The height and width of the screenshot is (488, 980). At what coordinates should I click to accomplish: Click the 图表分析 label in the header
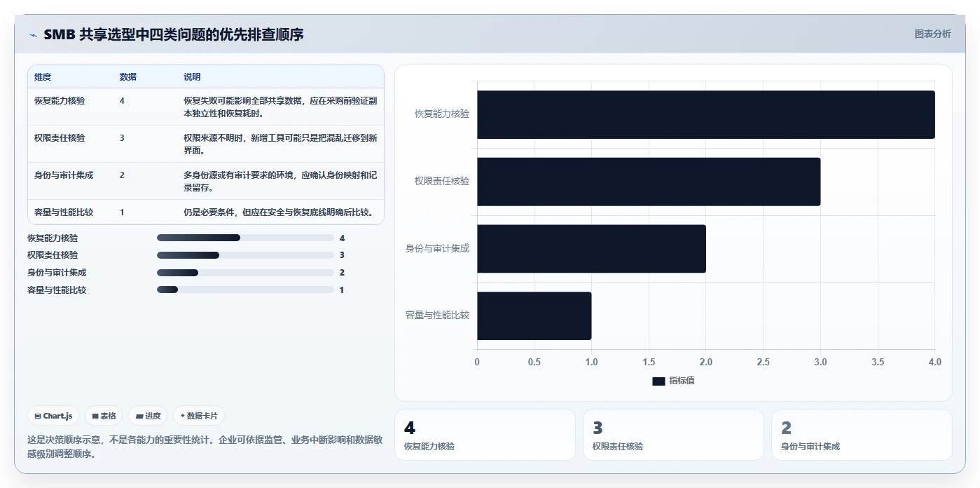point(932,34)
